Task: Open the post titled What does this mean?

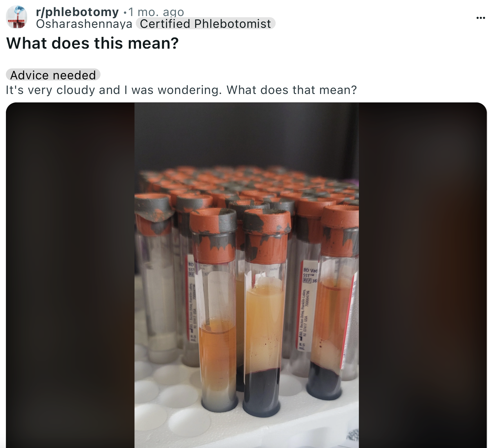Action: point(92,43)
